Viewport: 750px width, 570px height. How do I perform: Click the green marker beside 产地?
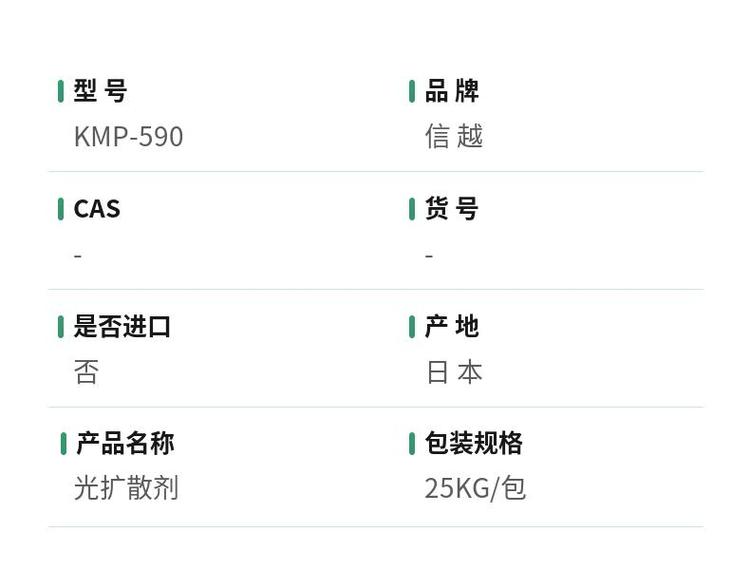[x=412, y=327]
